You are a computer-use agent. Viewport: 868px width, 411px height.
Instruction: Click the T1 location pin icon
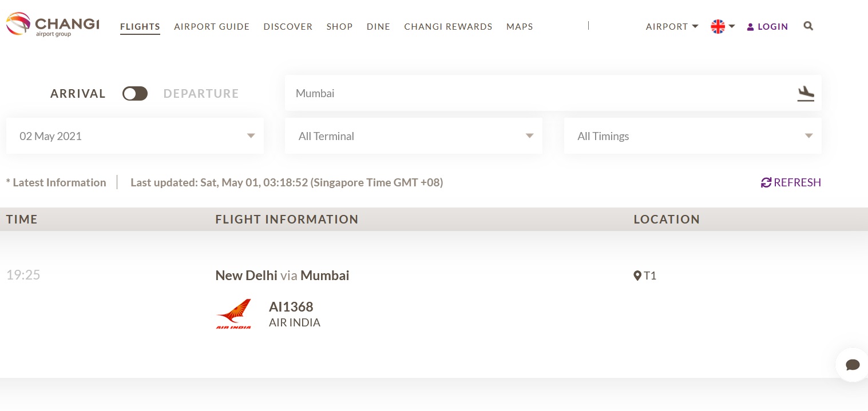(x=637, y=276)
